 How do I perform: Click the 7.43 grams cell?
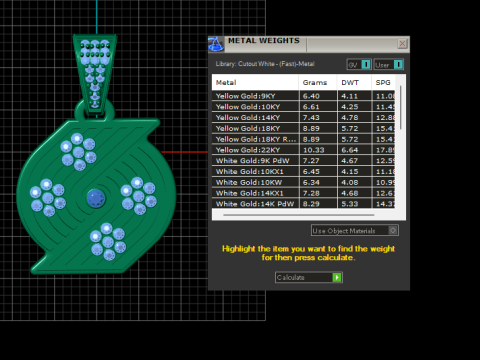click(x=318, y=117)
